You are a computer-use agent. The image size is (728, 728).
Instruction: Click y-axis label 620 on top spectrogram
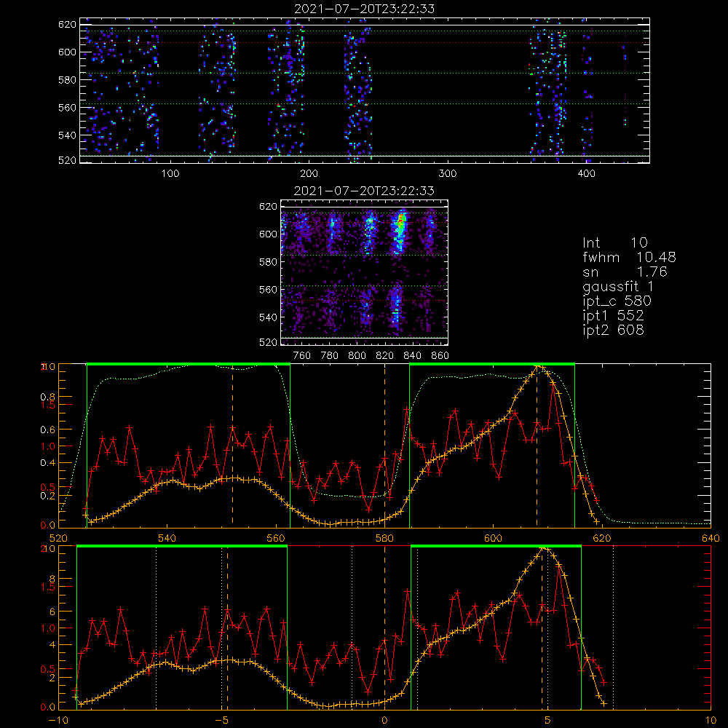(x=67, y=24)
